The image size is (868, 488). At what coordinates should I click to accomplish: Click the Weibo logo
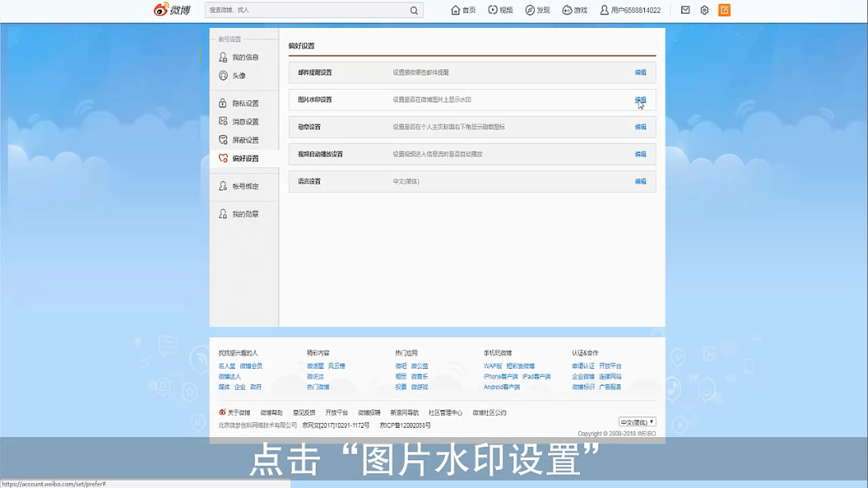click(172, 10)
